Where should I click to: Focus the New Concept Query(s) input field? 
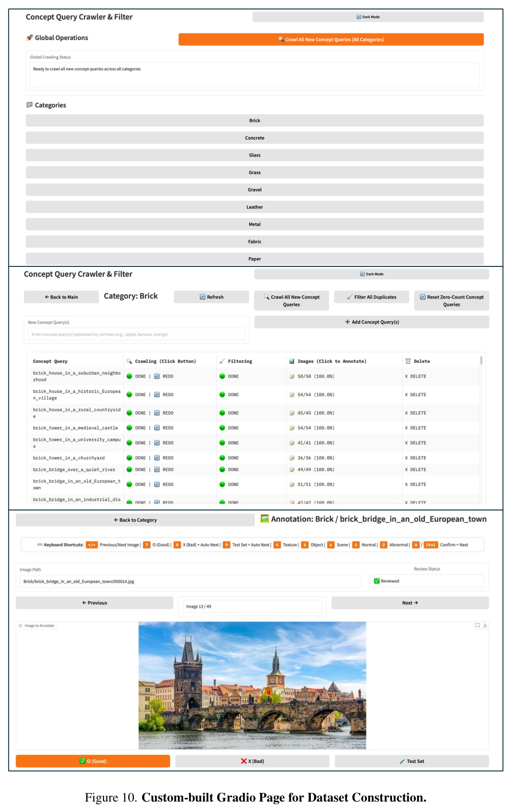(x=137, y=334)
